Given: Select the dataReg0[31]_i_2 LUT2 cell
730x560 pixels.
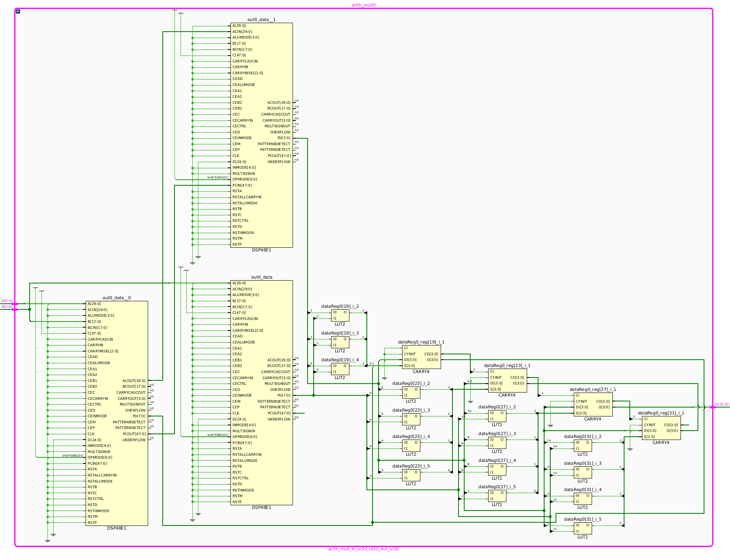Looking at the screenshot, I should [583, 446].
